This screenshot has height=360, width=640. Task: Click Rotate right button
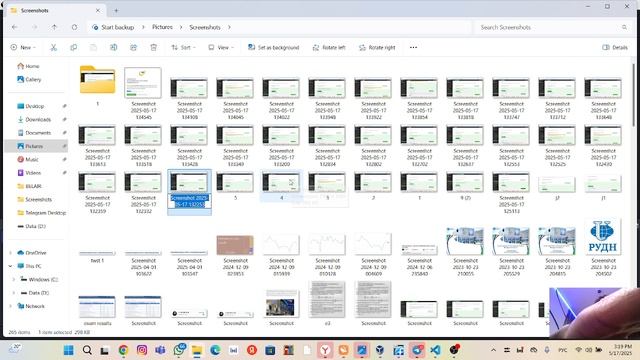pyautogui.click(x=377, y=47)
